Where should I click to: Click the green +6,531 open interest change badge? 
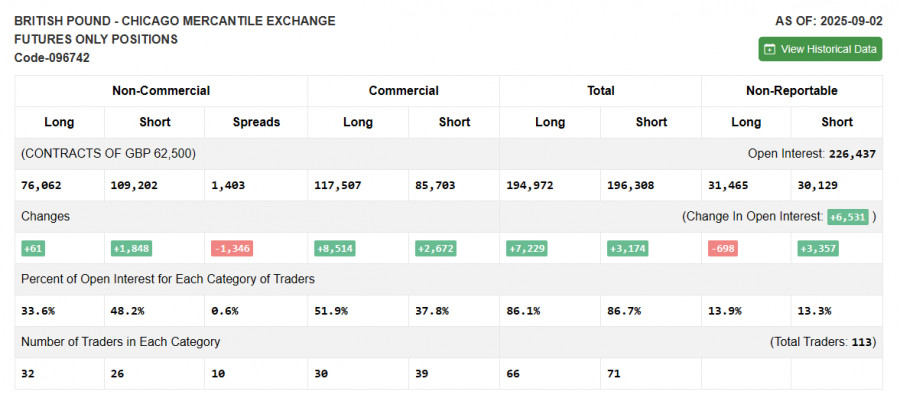tap(847, 217)
